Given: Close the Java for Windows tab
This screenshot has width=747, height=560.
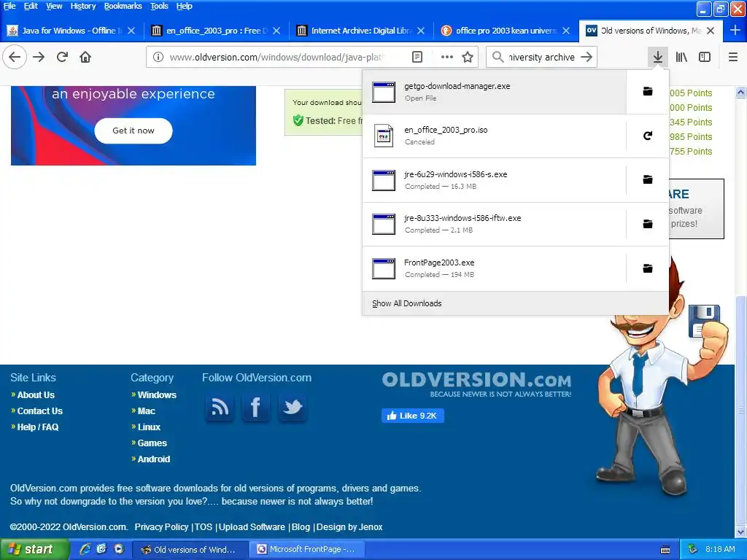Looking at the screenshot, I should click(x=131, y=31).
